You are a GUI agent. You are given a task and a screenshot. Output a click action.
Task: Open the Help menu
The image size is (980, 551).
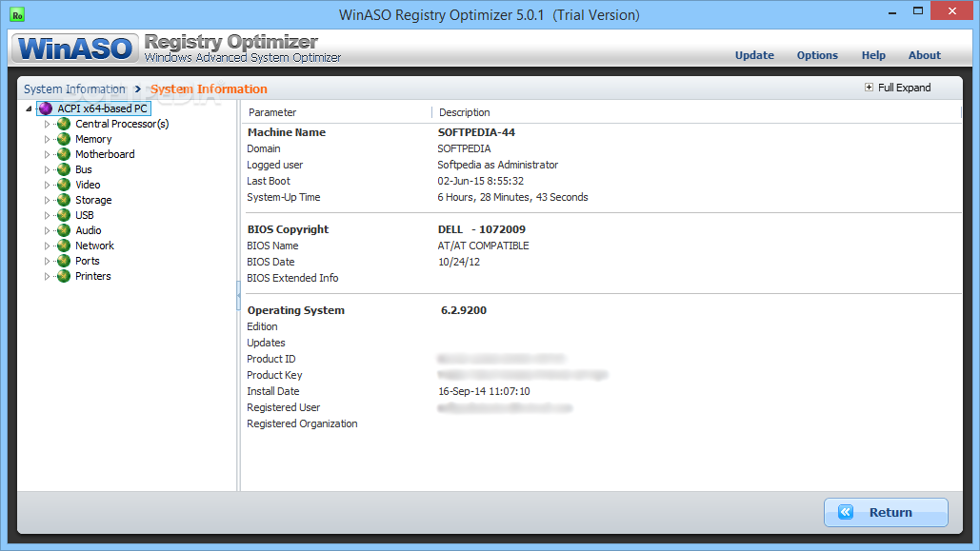[873, 55]
